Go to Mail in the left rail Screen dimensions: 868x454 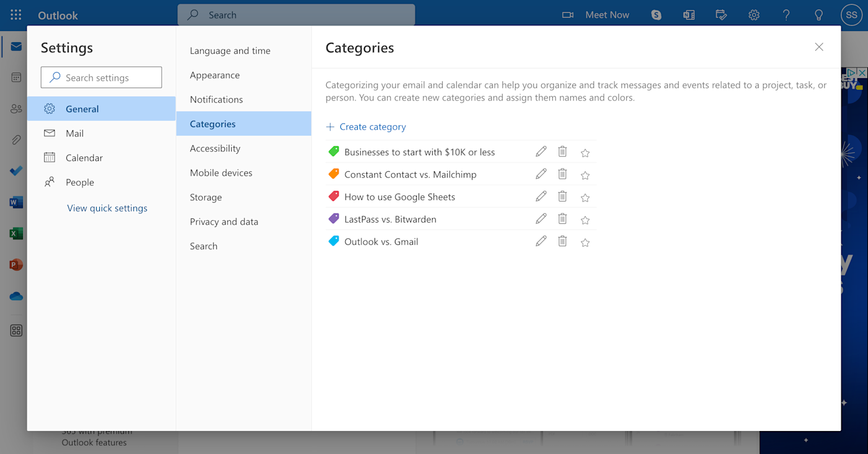pyautogui.click(x=16, y=47)
